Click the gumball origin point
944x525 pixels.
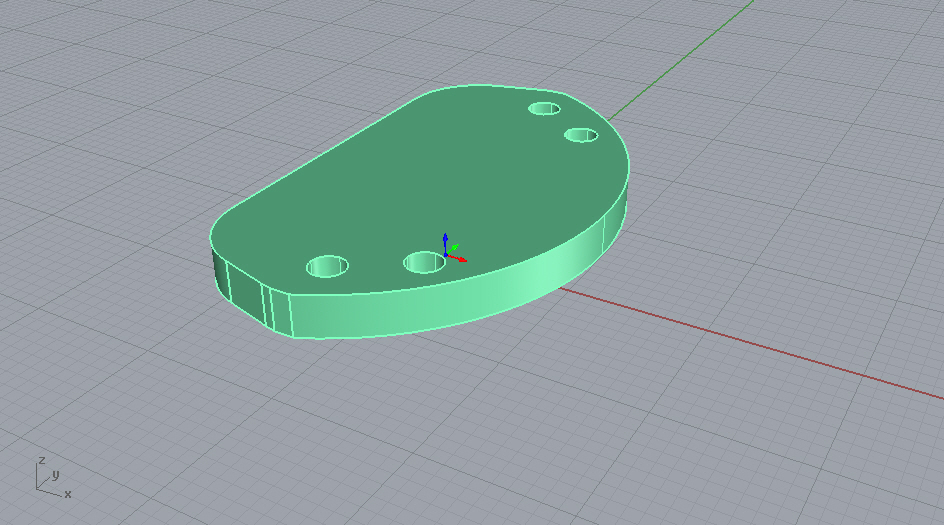[445, 254]
